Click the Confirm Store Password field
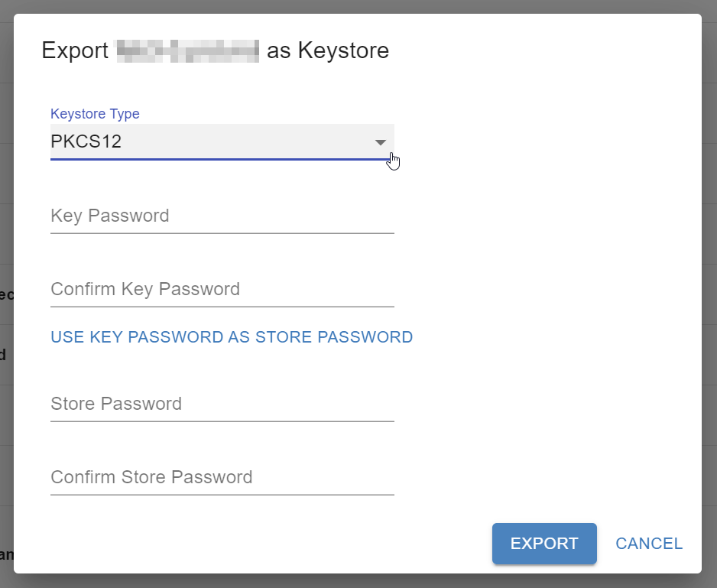Image resolution: width=717 pixels, height=588 pixels. [x=222, y=477]
